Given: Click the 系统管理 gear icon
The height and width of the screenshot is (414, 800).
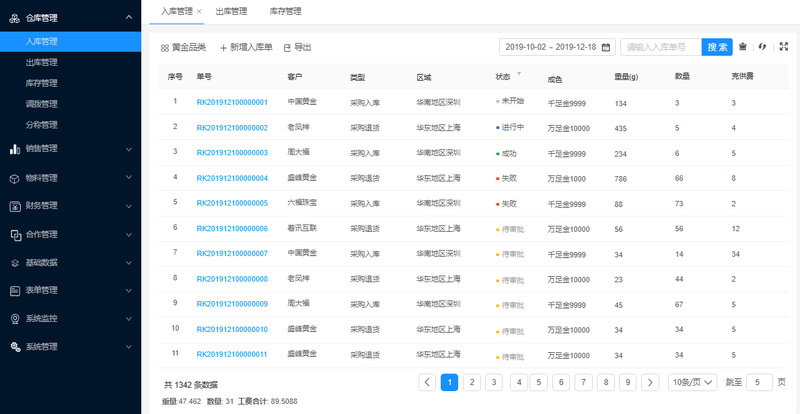Looking at the screenshot, I should pyautogui.click(x=15, y=347).
